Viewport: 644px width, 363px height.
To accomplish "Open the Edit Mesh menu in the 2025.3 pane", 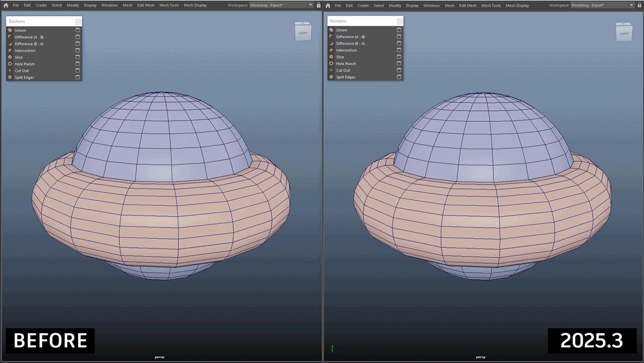I will point(467,5).
